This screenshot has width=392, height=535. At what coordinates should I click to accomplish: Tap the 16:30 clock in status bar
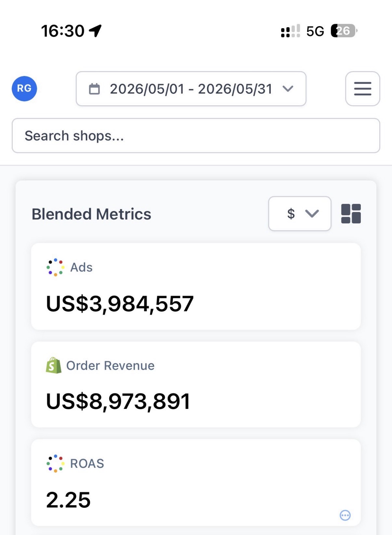point(63,31)
